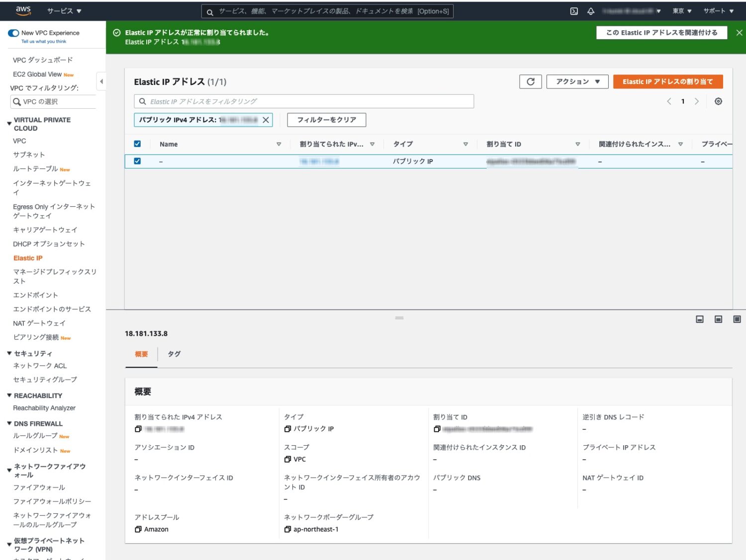The image size is (746, 560).
Task: Sort by allocated IPv4 address column arrow
Action: [x=372, y=144]
